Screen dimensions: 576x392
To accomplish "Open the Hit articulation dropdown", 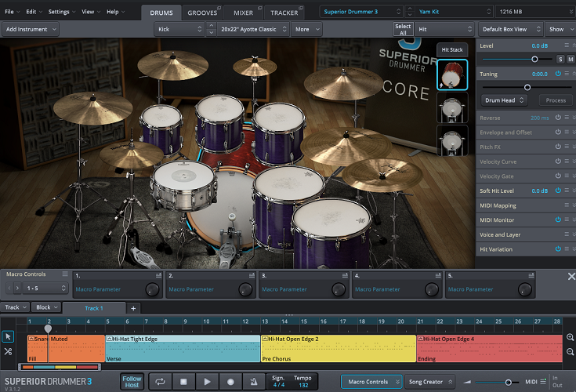I will click(x=444, y=29).
